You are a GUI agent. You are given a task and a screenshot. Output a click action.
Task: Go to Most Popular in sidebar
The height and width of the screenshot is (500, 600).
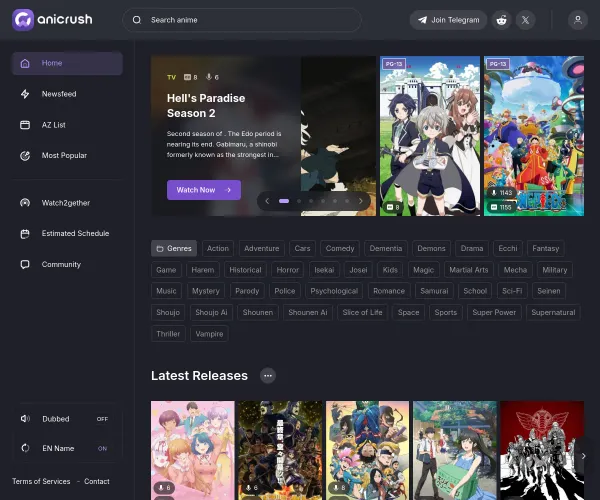tap(64, 155)
